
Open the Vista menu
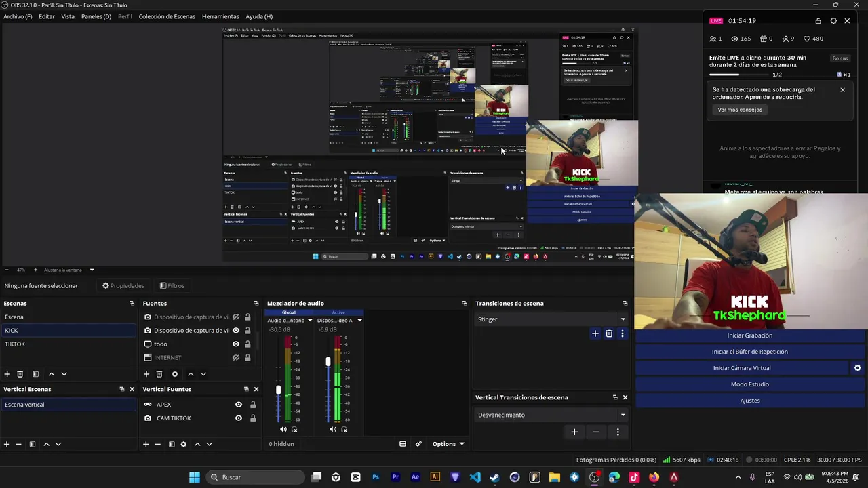pos(68,16)
